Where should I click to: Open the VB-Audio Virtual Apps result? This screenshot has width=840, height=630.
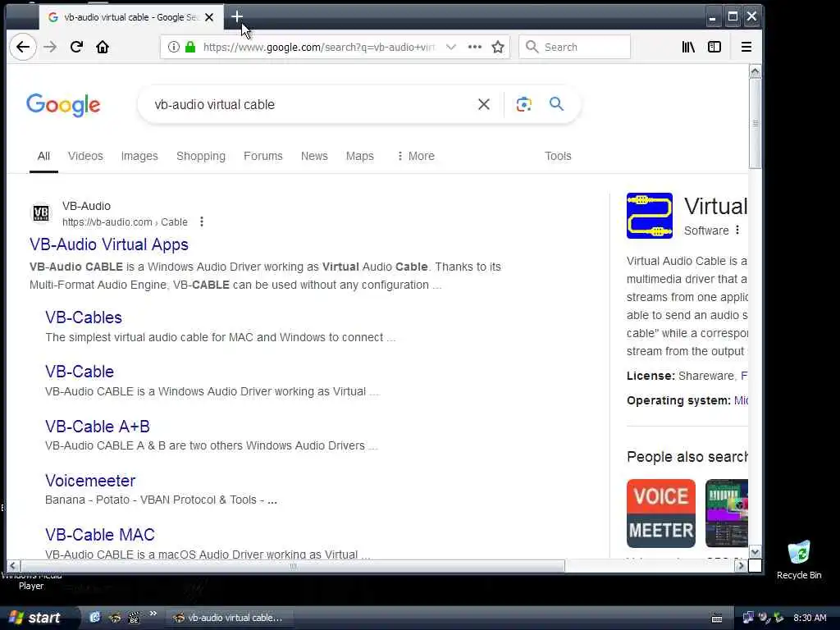click(109, 244)
